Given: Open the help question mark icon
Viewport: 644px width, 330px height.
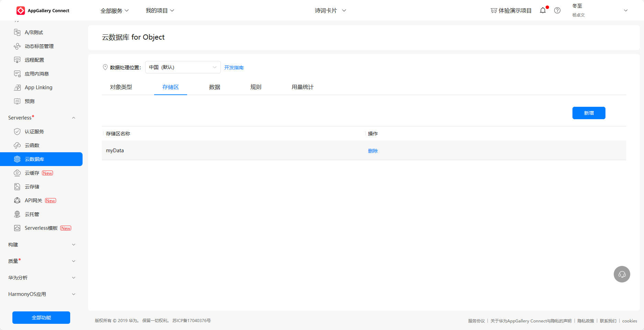Looking at the screenshot, I should [557, 10].
